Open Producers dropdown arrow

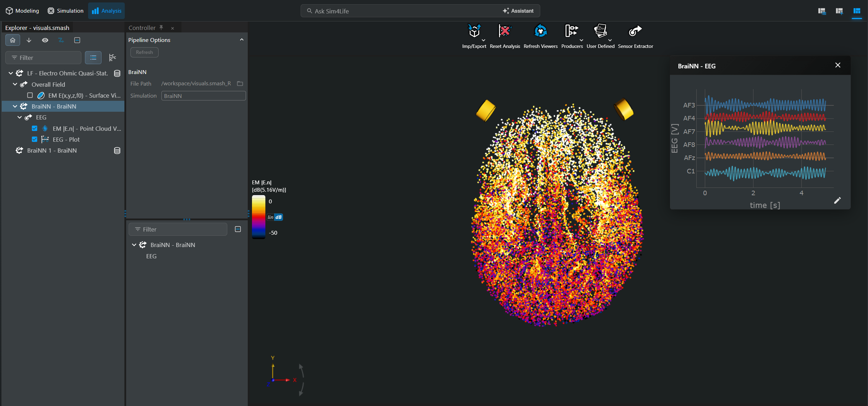click(x=581, y=40)
